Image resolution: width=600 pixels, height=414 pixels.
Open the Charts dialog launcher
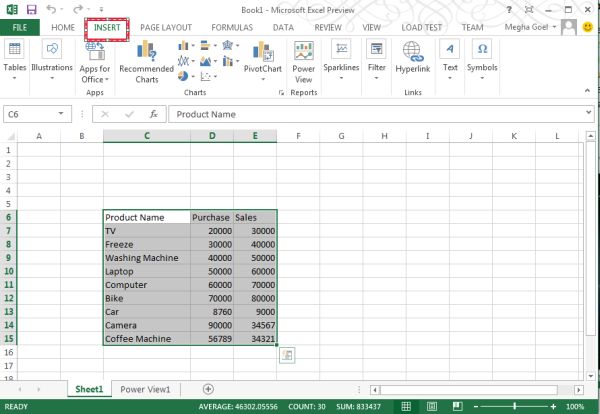point(281,93)
